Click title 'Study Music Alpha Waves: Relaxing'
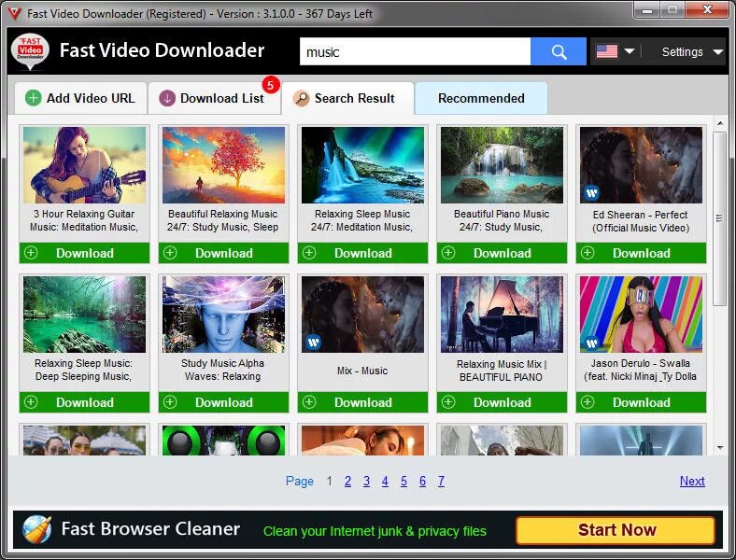The width and height of the screenshot is (736, 560). pos(222,370)
